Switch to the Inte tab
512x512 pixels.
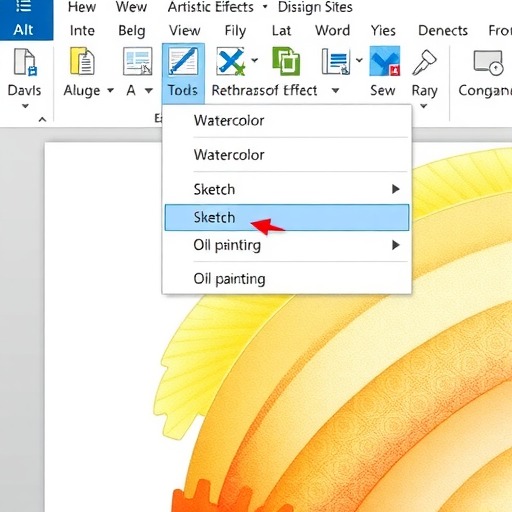(82, 31)
